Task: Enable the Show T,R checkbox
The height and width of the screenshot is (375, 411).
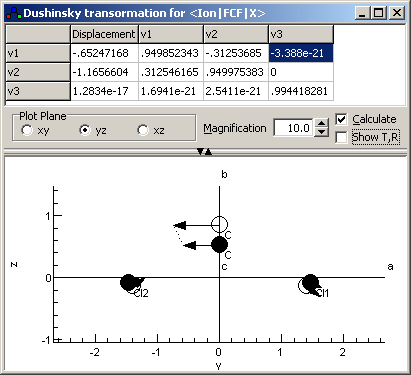Action: [341, 137]
